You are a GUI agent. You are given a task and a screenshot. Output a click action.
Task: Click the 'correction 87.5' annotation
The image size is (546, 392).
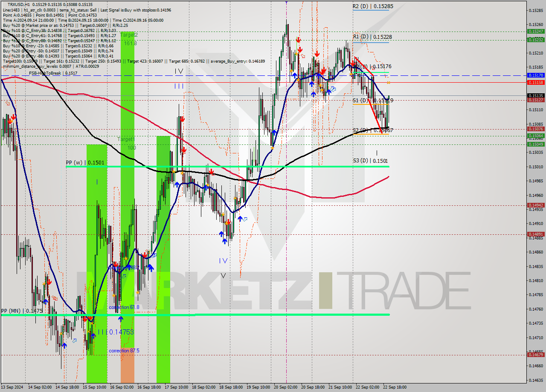124,351
